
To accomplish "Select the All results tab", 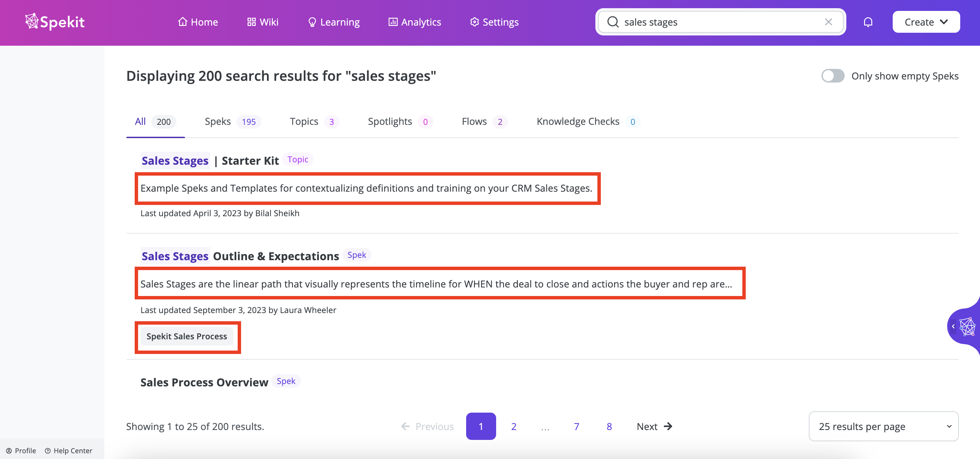I will coord(155,121).
